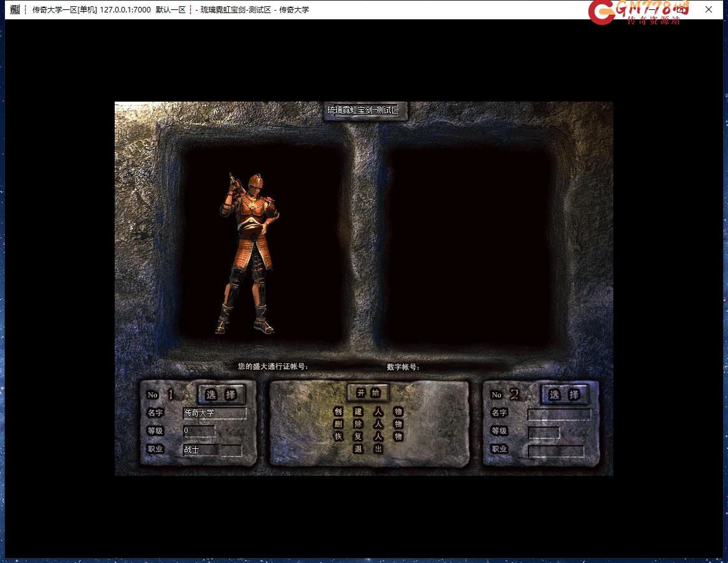The image size is (728, 563).
Task: Click the 您的盛大通行证帐号 label
Action: (x=273, y=367)
